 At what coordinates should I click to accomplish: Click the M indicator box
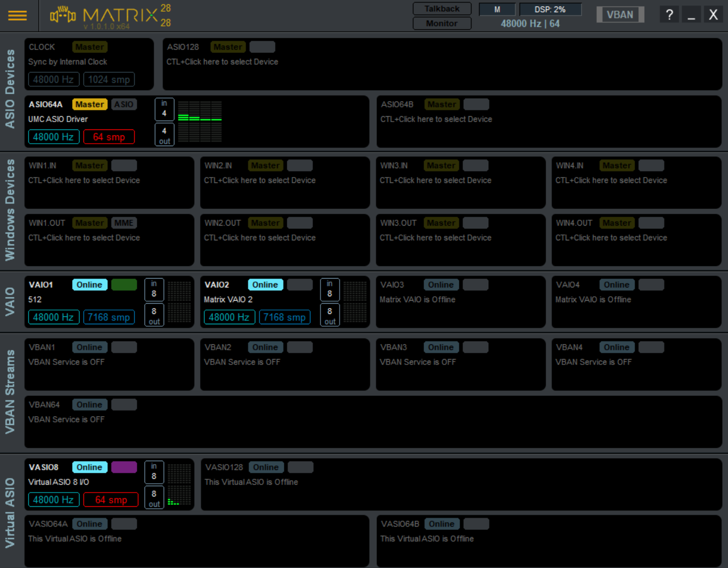497,9
